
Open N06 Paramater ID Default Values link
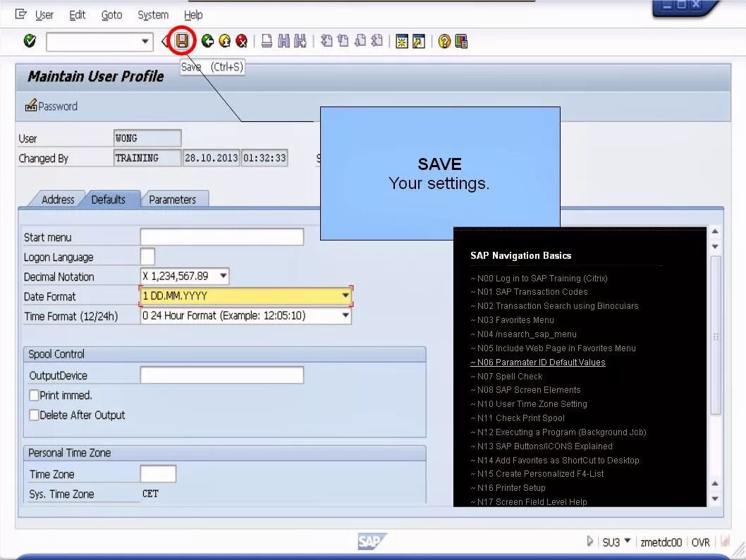[537, 362]
